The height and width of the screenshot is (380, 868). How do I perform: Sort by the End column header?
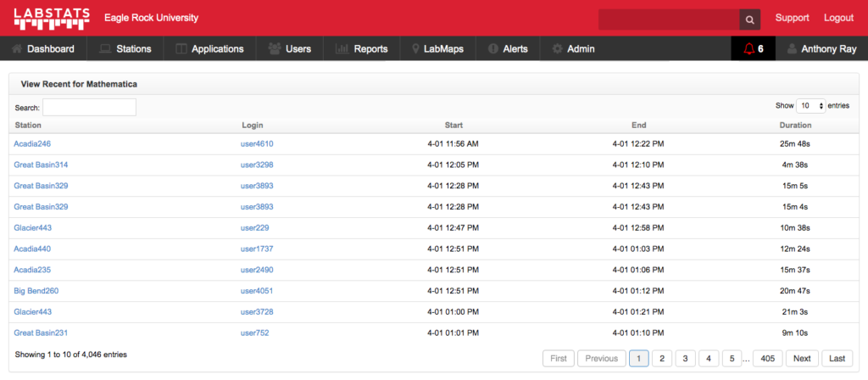point(638,126)
